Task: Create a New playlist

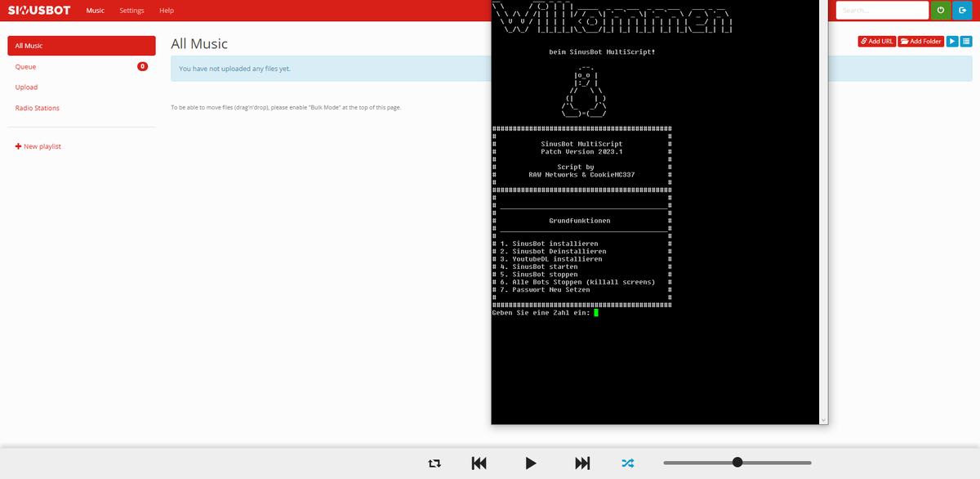Action: tap(38, 146)
